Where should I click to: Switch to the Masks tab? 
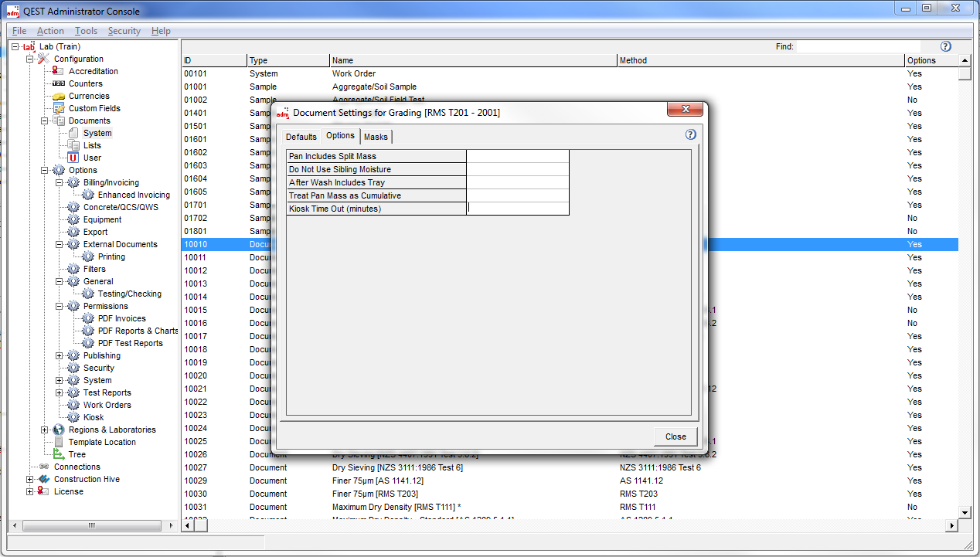pos(376,137)
